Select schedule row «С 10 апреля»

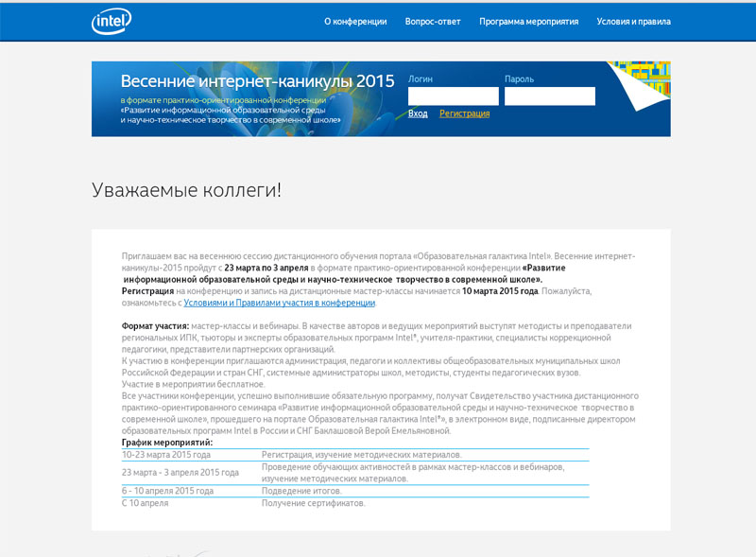[x=146, y=503]
